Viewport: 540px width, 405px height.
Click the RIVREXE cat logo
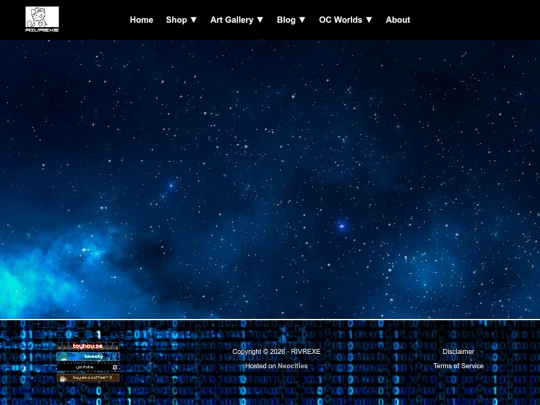42,19
